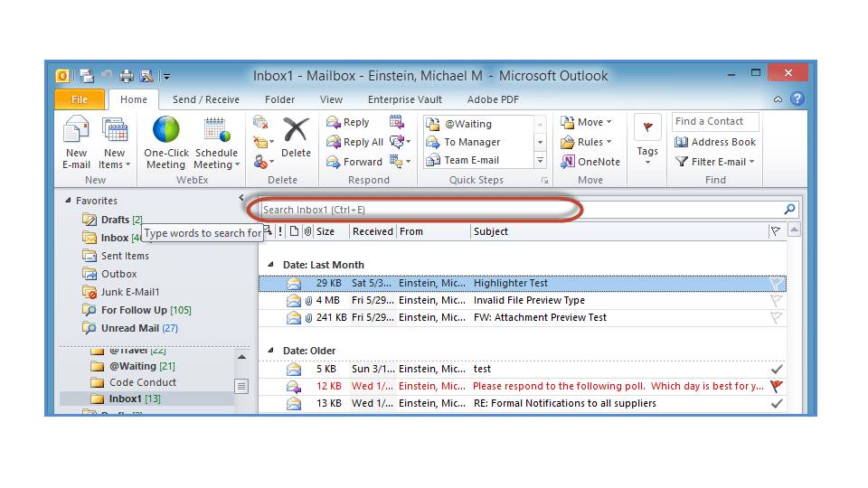868x488 pixels.
Task: Toggle the flag on Invalid File Preview Type
Action: click(776, 300)
